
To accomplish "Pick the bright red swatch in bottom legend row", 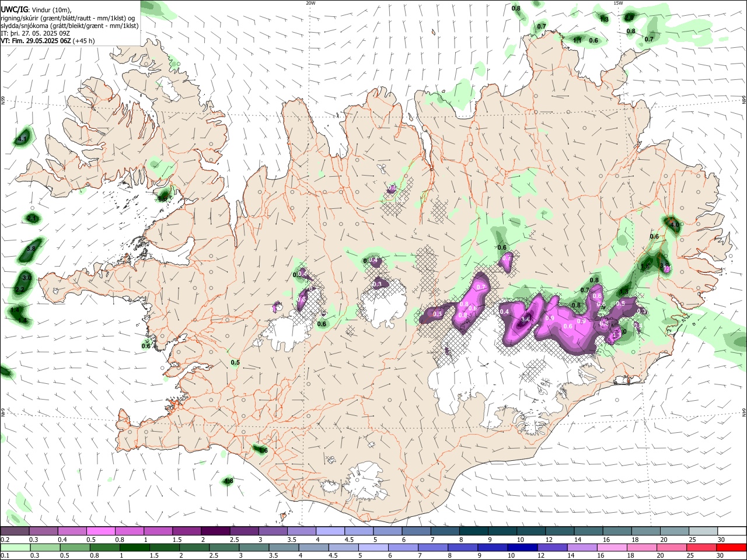I will tap(731, 547).
